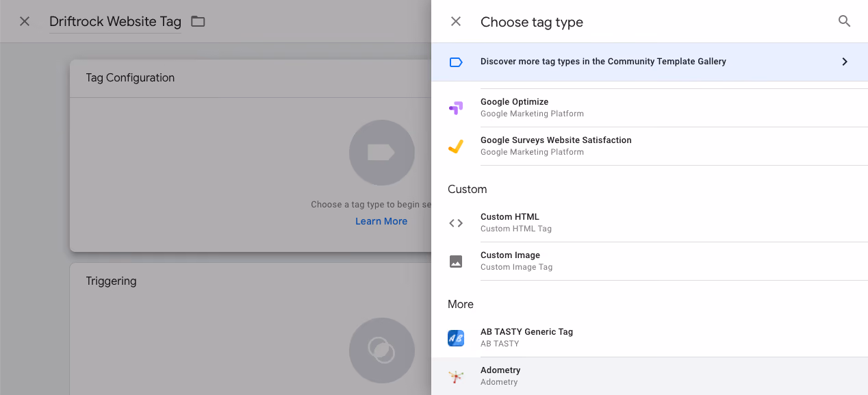Click the Custom HTML Tag subtitle
Screen dimensions: 868x395
[516, 229]
